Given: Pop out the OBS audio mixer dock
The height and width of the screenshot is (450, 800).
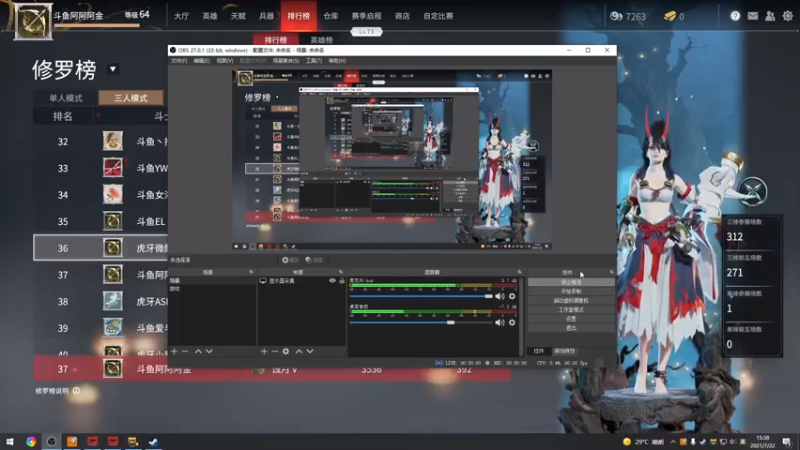Looking at the screenshot, I should click(x=519, y=272).
